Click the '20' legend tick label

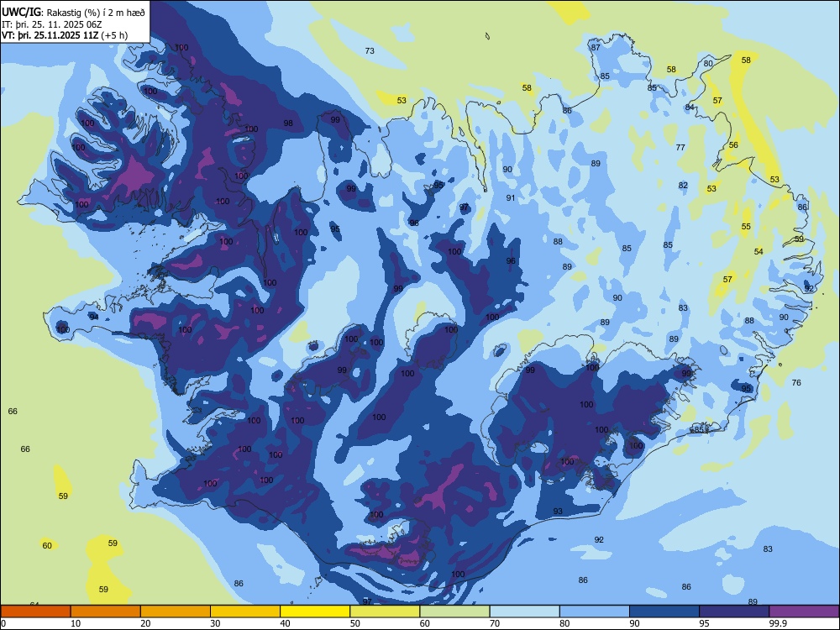(145, 623)
